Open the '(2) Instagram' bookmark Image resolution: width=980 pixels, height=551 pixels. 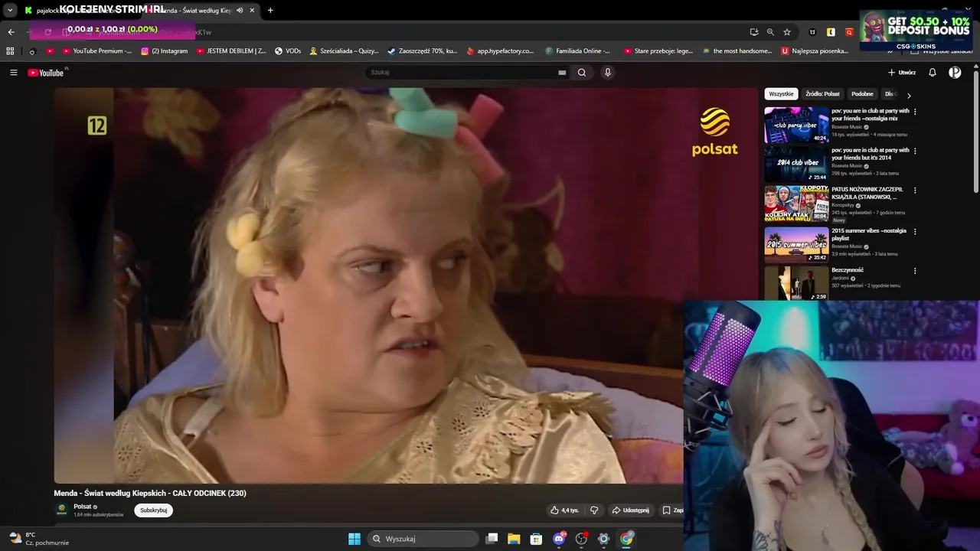[x=165, y=51]
